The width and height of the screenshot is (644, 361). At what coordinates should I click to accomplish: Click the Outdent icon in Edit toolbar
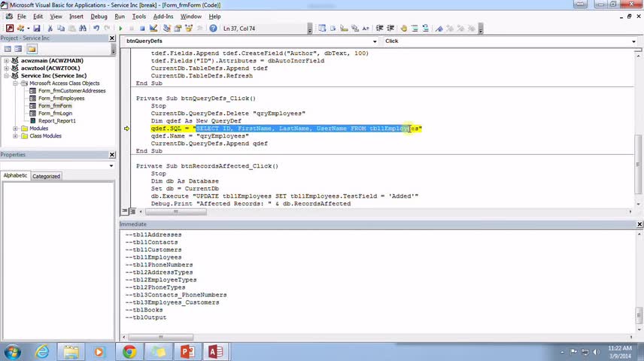tap(390, 29)
